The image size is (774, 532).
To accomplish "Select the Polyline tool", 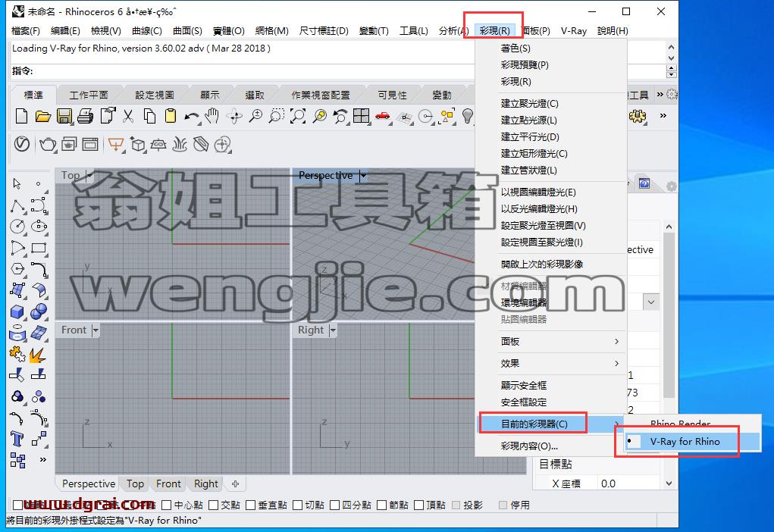I will 17,206.
